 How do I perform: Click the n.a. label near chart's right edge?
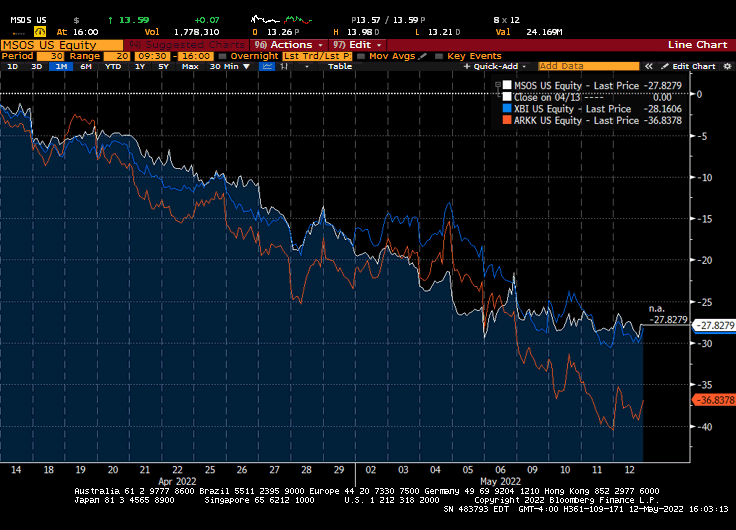[657, 309]
